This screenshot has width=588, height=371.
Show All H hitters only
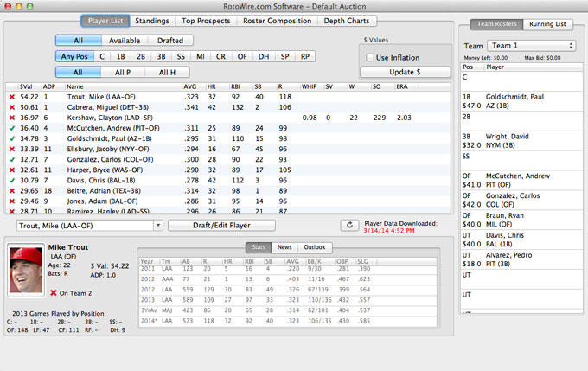pyautogui.click(x=167, y=72)
